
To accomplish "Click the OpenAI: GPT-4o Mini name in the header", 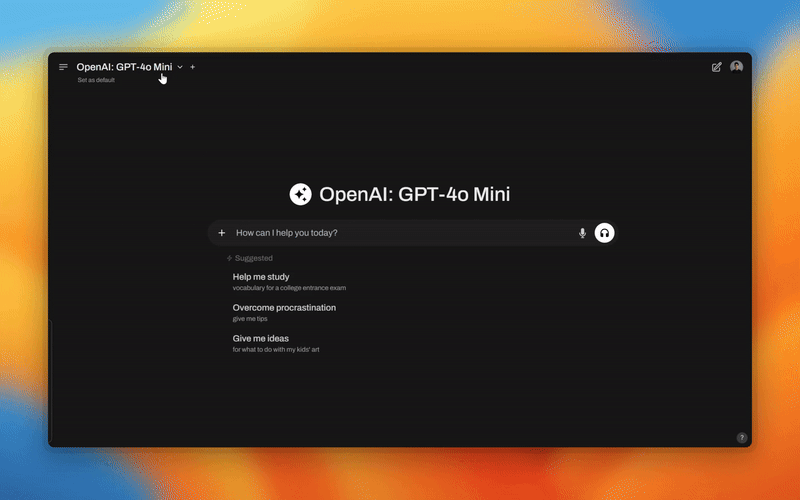I will (x=124, y=67).
